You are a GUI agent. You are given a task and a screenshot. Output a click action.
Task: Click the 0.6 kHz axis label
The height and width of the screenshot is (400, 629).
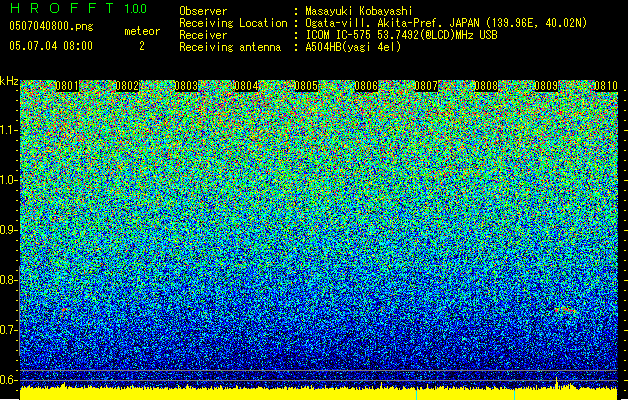(8, 380)
